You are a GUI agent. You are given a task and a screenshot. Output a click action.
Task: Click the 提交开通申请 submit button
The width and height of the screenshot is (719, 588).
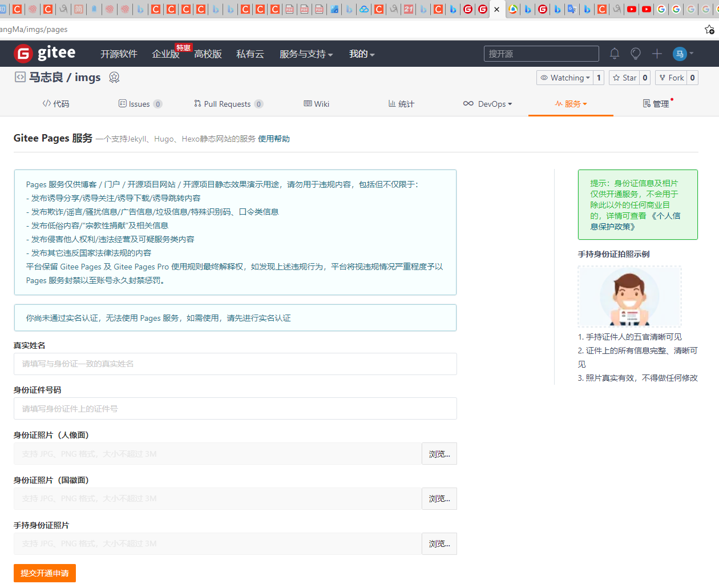point(44,573)
